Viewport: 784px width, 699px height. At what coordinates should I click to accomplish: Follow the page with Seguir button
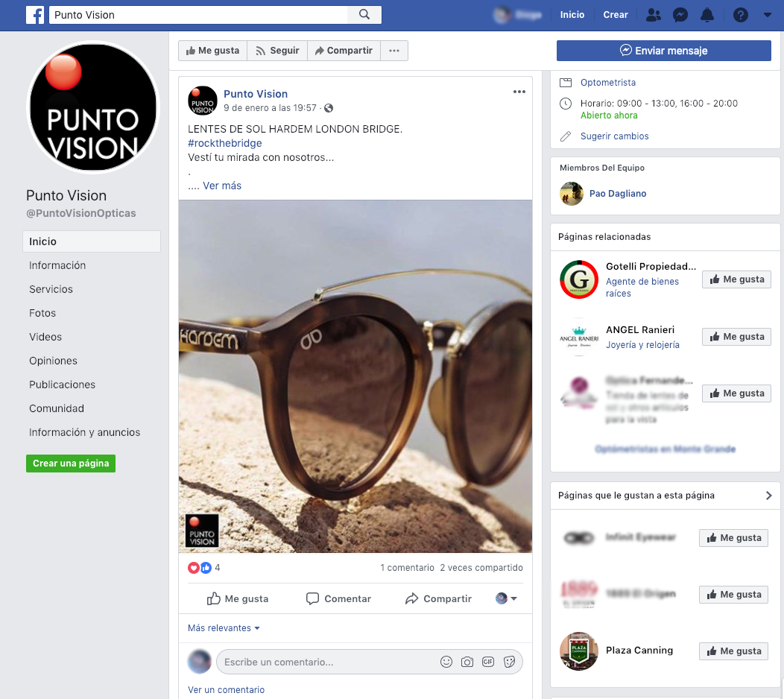pyautogui.click(x=277, y=51)
